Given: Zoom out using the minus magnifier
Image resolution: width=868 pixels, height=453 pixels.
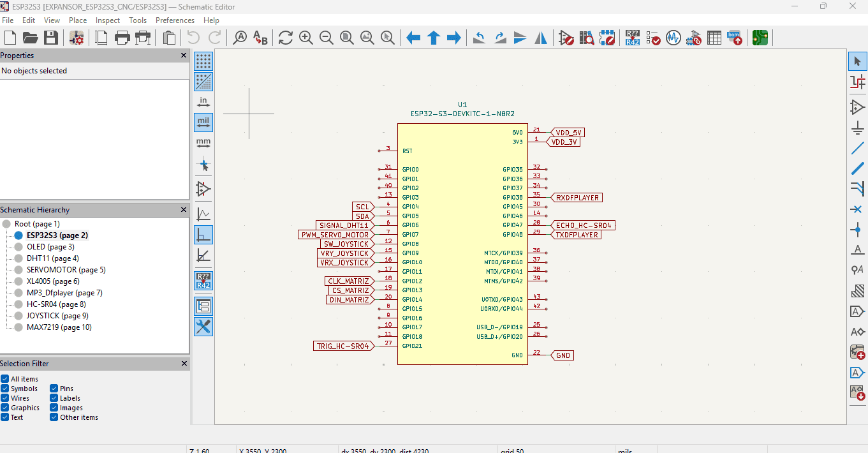Looking at the screenshot, I should 327,38.
